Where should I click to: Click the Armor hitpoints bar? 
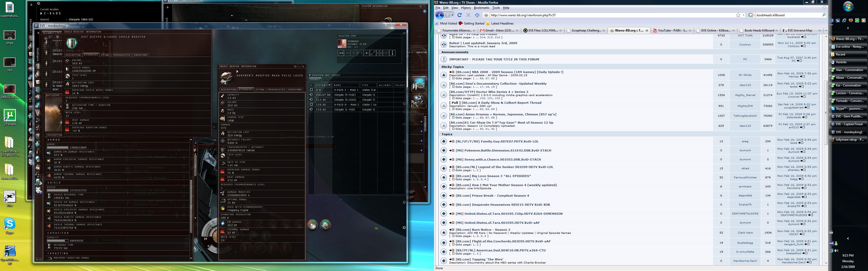(x=57, y=147)
